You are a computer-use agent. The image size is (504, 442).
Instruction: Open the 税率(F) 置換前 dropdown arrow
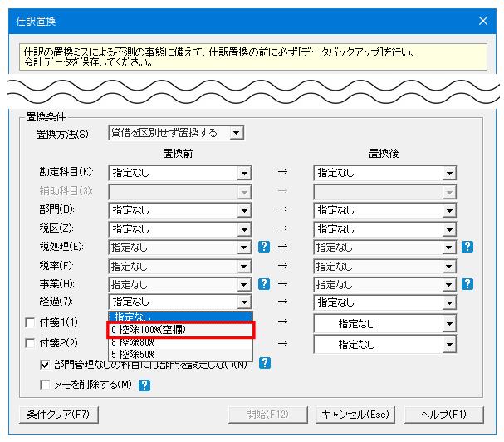point(244,267)
